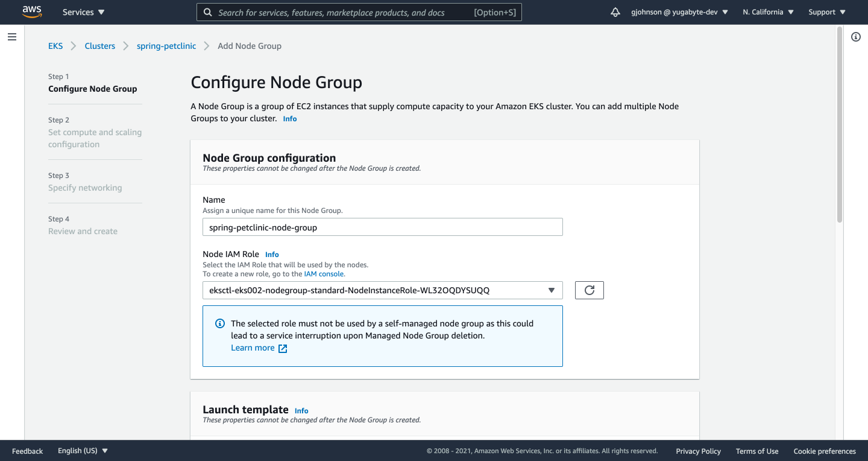The height and width of the screenshot is (461, 868).
Task: Click the Node Group Name input field
Action: pos(382,227)
